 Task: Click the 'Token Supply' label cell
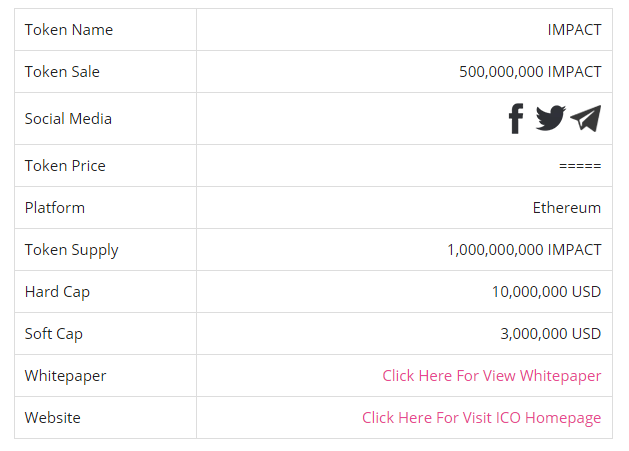pyautogui.click(x=72, y=250)
